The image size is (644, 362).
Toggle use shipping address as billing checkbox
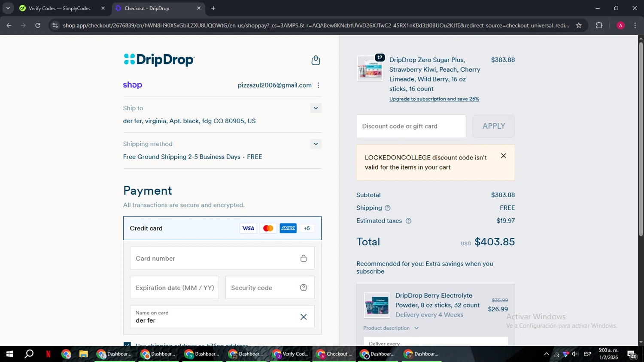127,344
